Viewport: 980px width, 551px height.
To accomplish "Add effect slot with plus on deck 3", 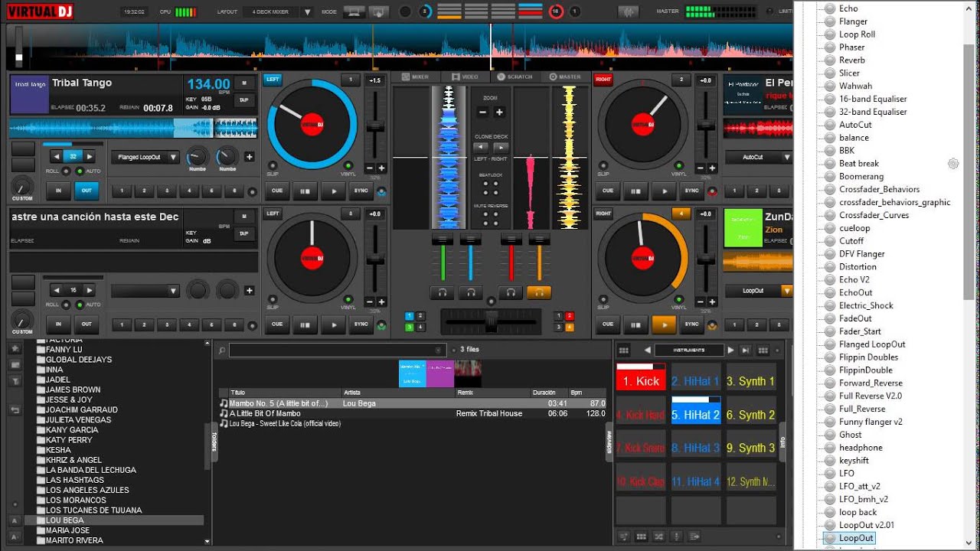I will pos(249,291).
